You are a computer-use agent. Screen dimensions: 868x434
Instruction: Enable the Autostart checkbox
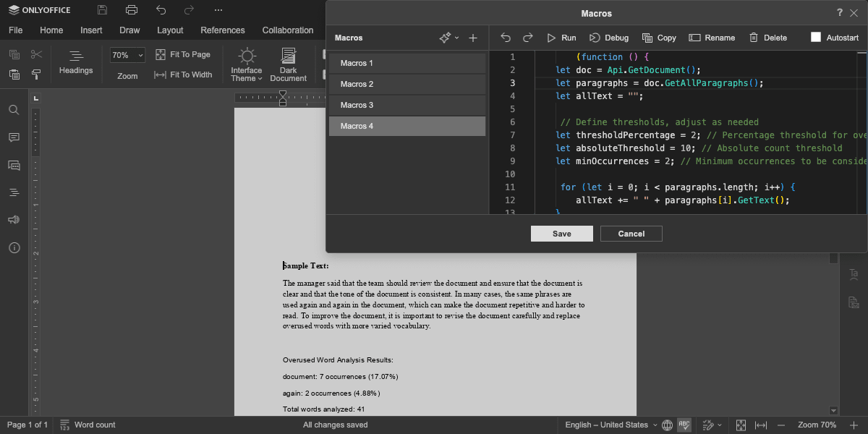[816, 38]
